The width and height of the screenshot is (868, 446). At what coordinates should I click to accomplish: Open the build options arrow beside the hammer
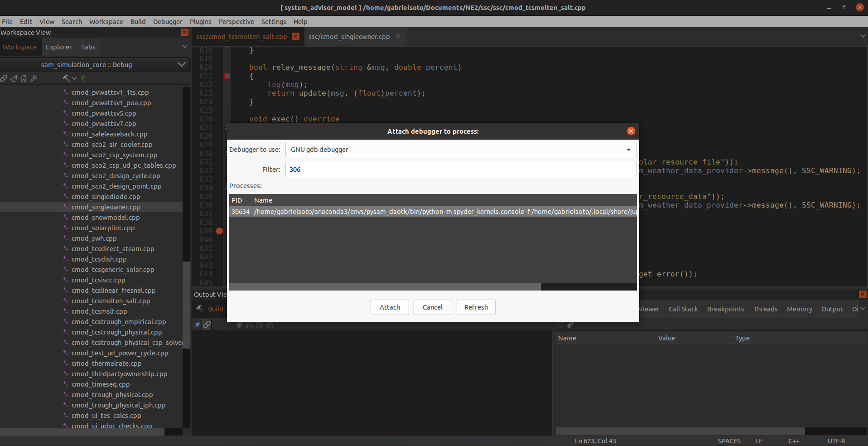pyautogui.click(x=74, y=78)
